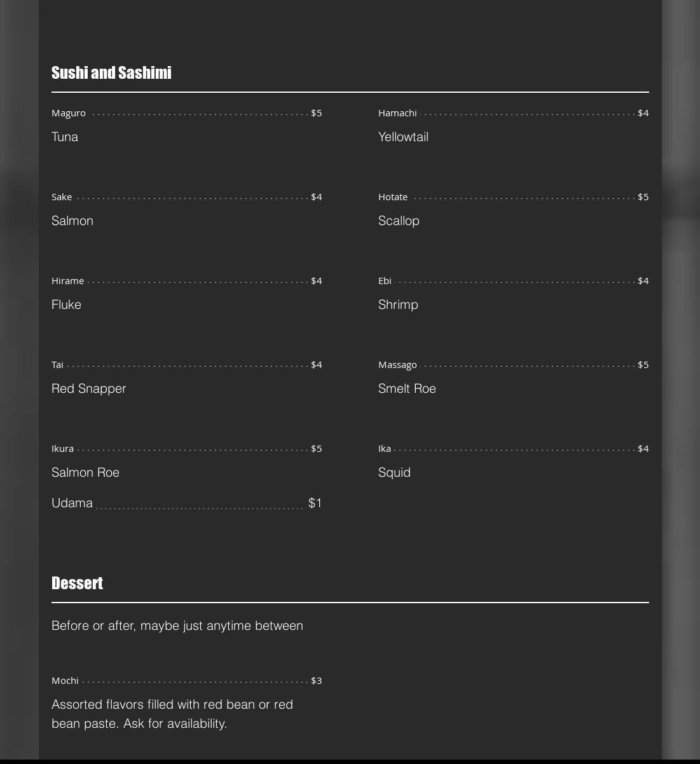This screenshot has height=764, width=700.
Task: Click the "Before or after" dessert tagline
Action: click(x=177, y=626)
